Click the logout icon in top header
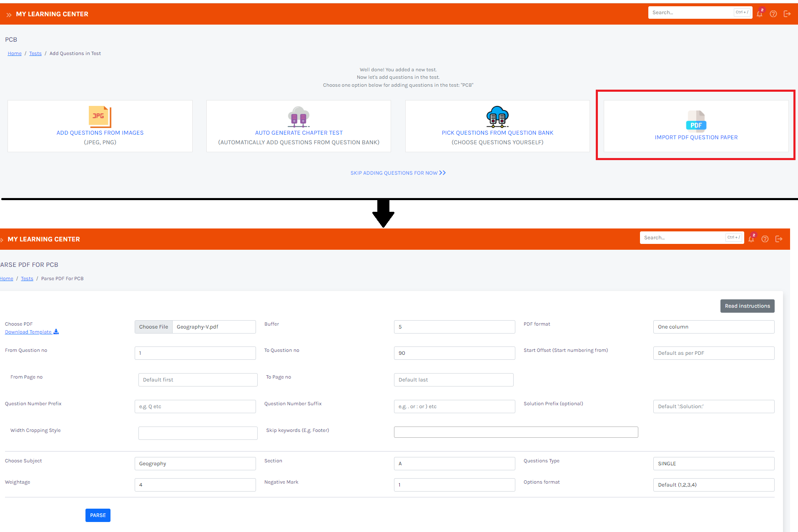This screenshot has width=798, height=532. pyautogui.click(x=787, y=14)
